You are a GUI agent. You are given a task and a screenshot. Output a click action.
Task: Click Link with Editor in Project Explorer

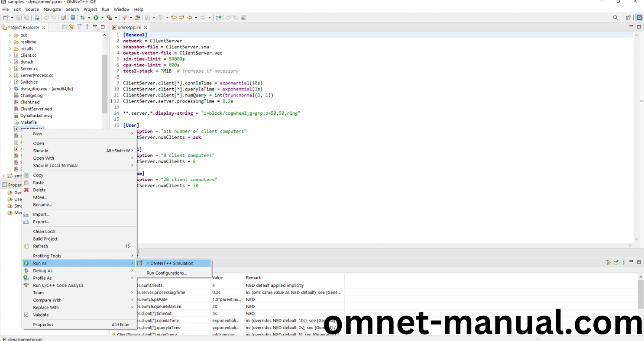[71, 27]
